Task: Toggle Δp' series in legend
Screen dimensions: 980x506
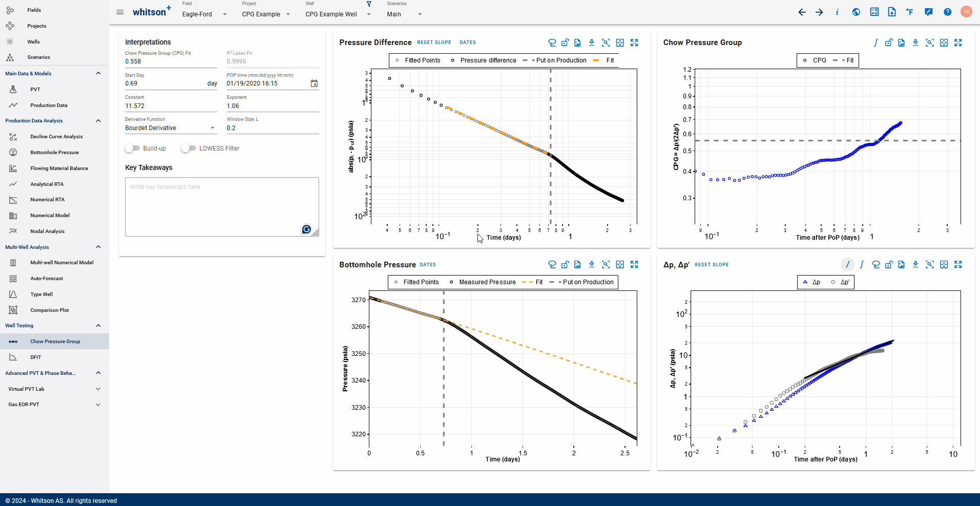Action: (840, 282)
